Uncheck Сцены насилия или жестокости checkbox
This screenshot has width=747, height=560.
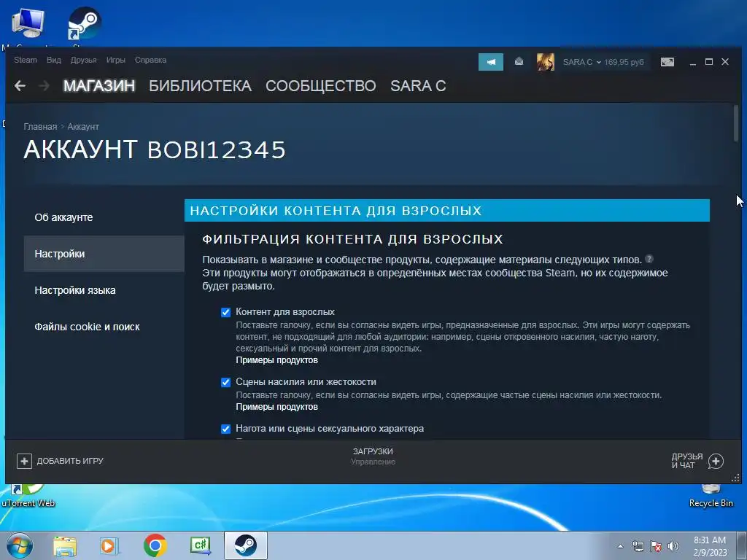pos(226,382)
